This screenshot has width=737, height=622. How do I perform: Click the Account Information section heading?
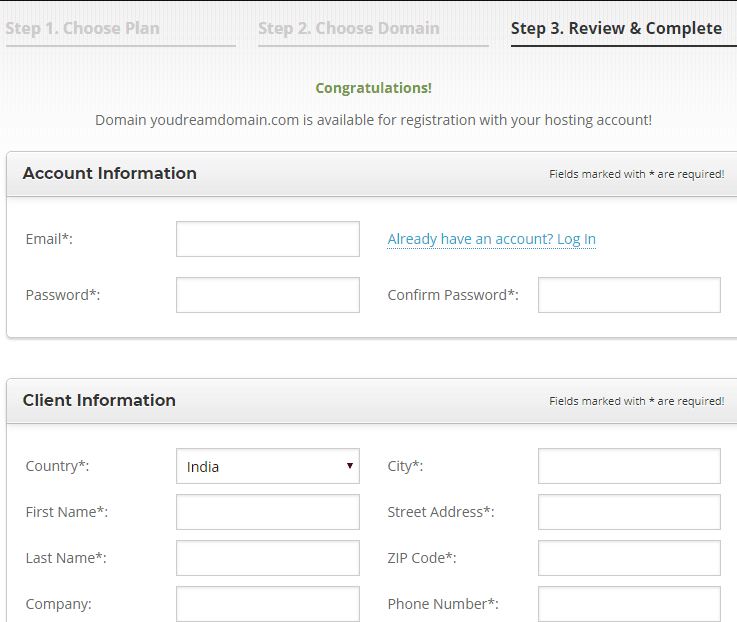(110, 173)
